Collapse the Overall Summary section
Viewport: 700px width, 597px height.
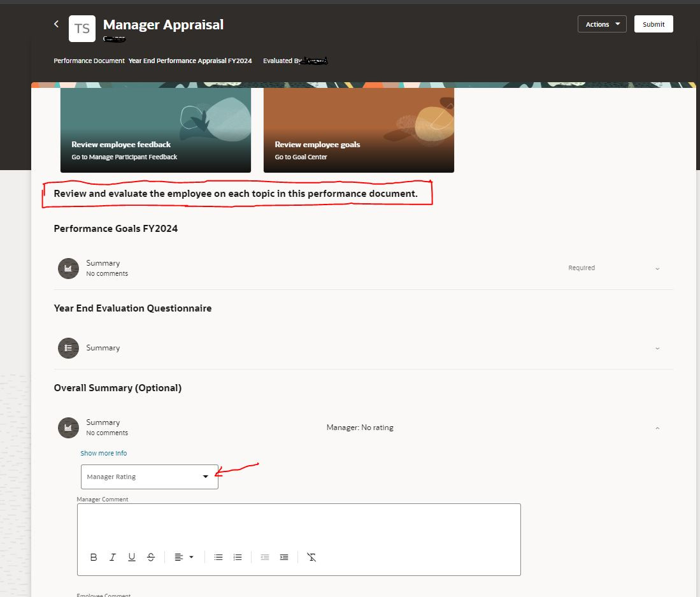point(657,428)
